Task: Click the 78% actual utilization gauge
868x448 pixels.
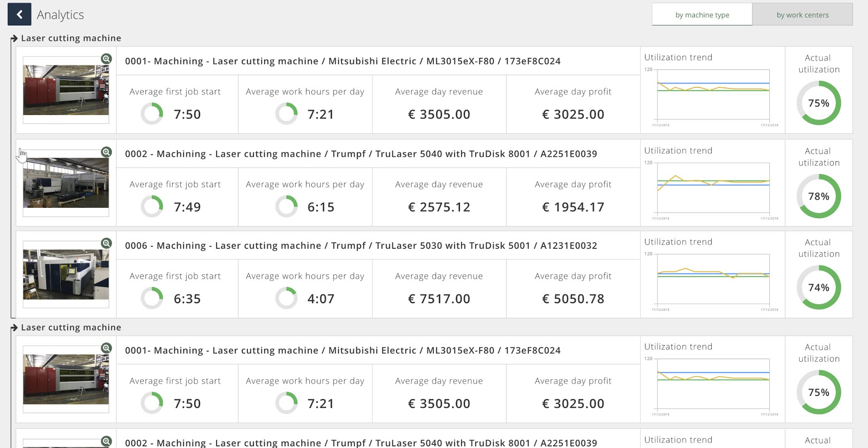Action: pyautogui.click(x=819, y=196)
